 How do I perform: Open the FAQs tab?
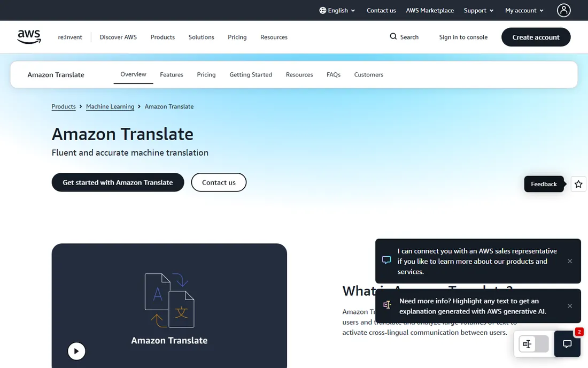pyautogui.click(x=334, y=74)
